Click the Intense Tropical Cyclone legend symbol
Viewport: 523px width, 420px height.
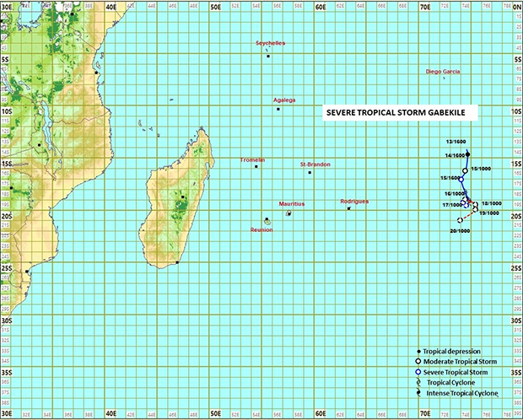point(418,393)
